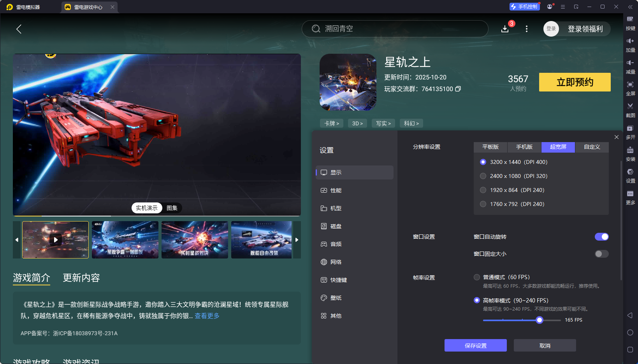Open 音频 audio settings
Screen dimensions: 638x364
355,244
